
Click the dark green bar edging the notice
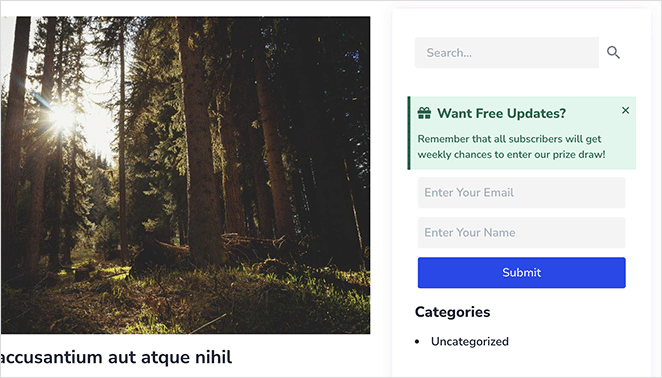tap(409, 133)
